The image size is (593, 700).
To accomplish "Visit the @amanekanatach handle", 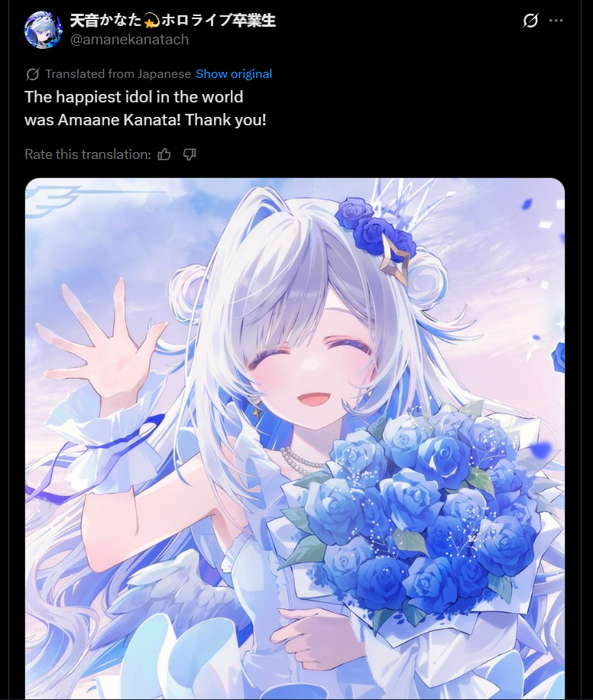I will click(129, 40).
